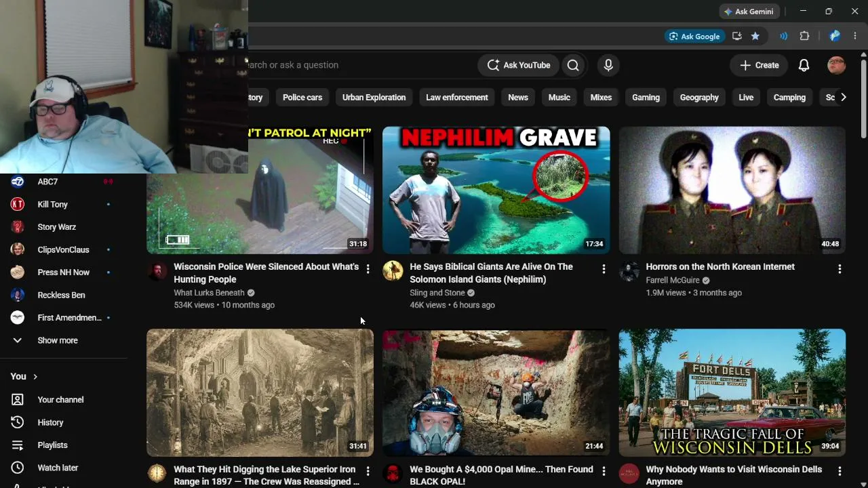Image resolution: width=868 pixels, height=488 pixels.
Task: Open Watch later in the sidebar
Action: point(62,468)
